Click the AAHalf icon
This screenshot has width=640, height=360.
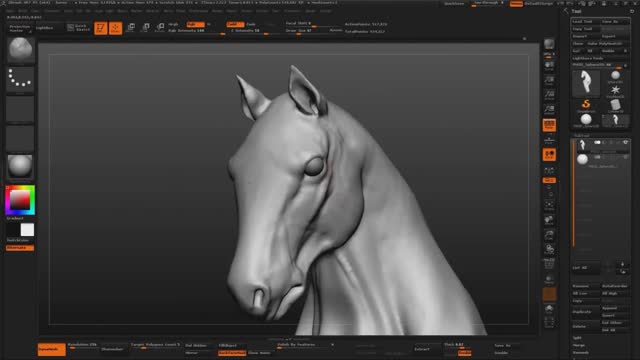tap(549, 110)
